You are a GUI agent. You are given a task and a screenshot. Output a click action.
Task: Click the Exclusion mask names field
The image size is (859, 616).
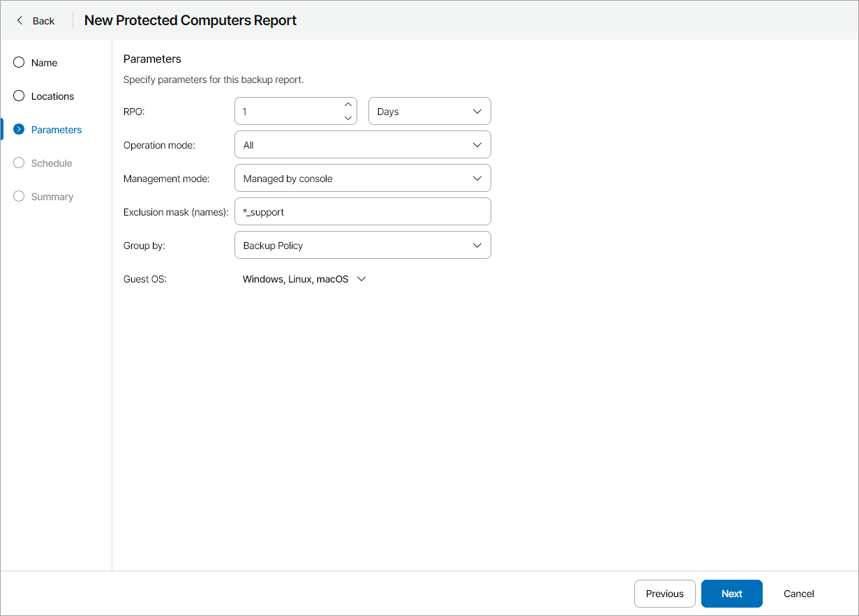(363, 212)
